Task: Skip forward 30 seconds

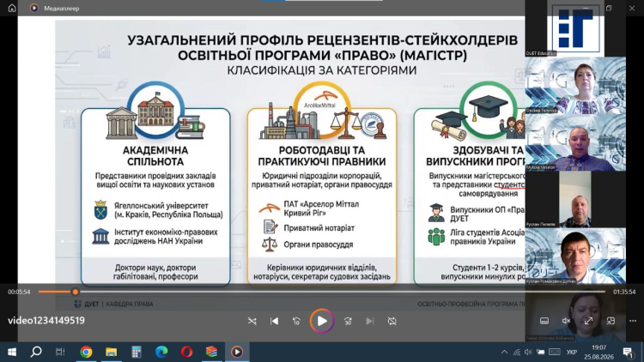Action: [348, 322]
